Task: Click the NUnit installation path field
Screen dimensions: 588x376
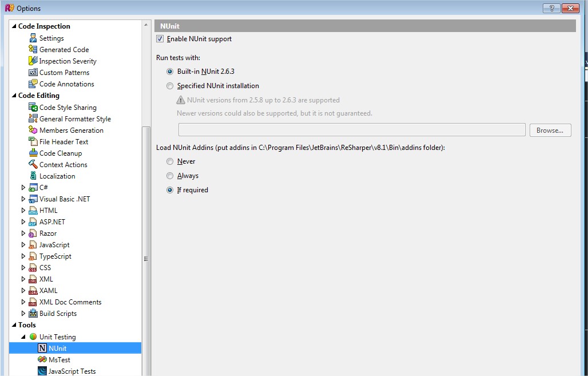Action: click(352, 130)
